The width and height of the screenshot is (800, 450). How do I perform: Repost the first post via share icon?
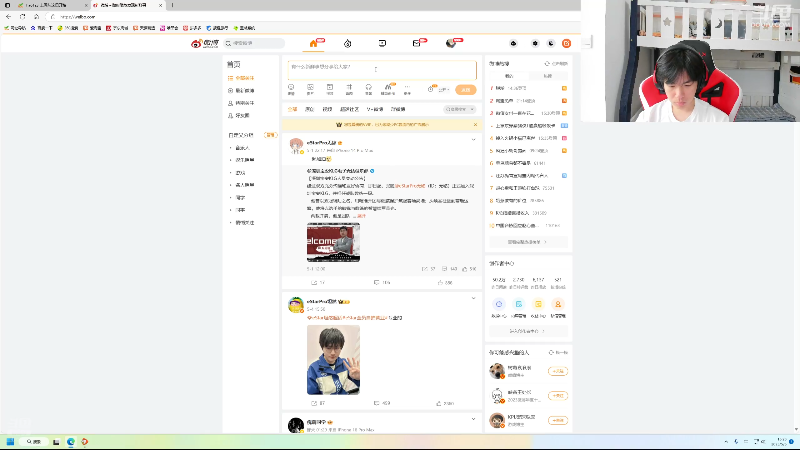pyautogui.click(x=318, y=283)
